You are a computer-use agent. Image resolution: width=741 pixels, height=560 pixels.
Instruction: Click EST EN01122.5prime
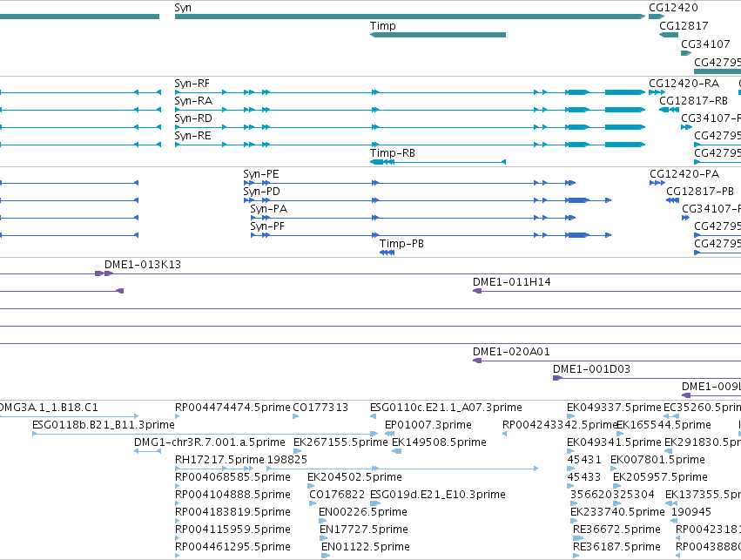click(x=366, y=548)
